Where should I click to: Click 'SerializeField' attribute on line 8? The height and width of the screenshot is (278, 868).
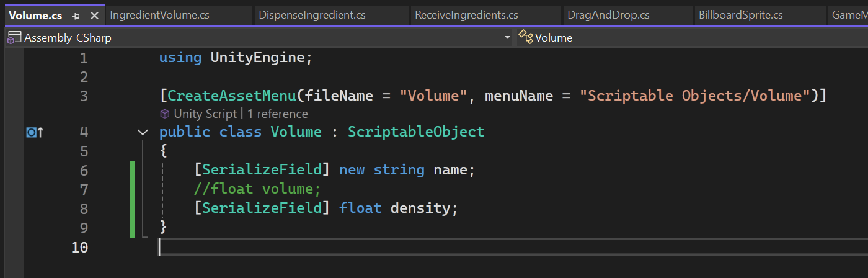point(262,208)
